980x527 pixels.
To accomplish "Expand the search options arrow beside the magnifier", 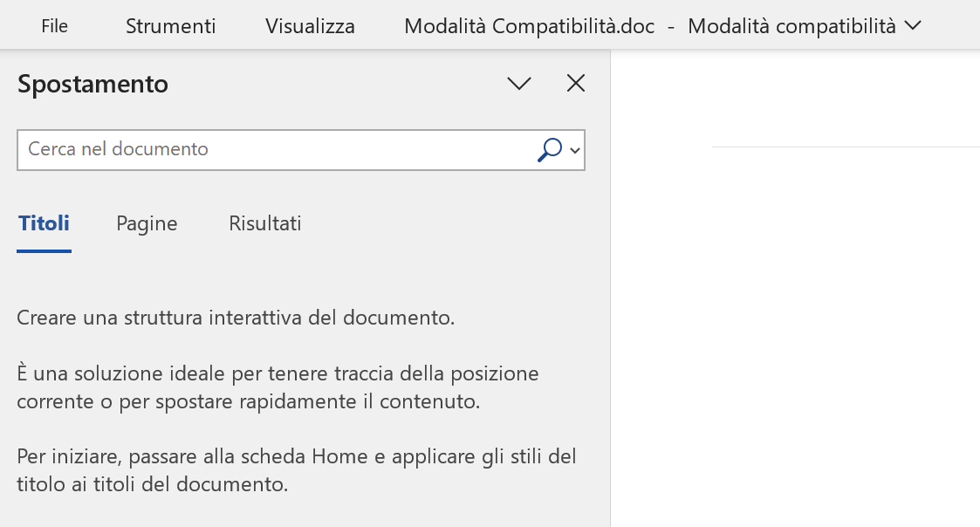I will (x=575, y=151).
